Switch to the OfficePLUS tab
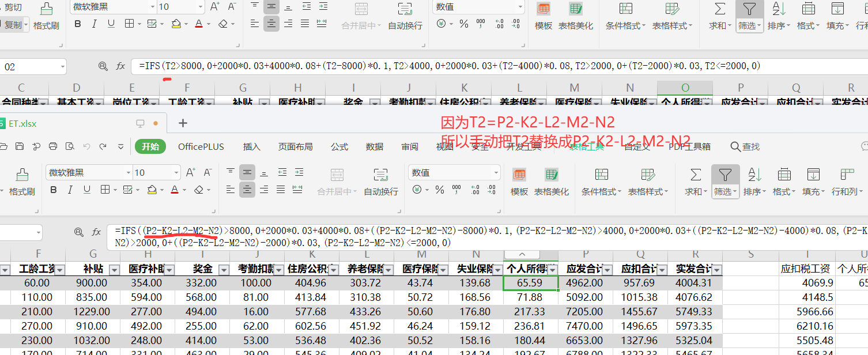The height and width of the screenshot is (355, 868). 201,147
